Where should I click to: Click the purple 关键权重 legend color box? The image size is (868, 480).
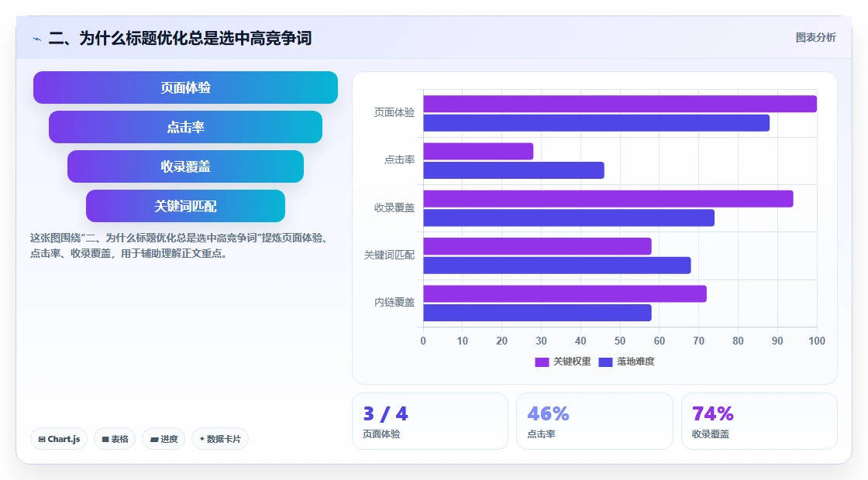pos(542,362)
